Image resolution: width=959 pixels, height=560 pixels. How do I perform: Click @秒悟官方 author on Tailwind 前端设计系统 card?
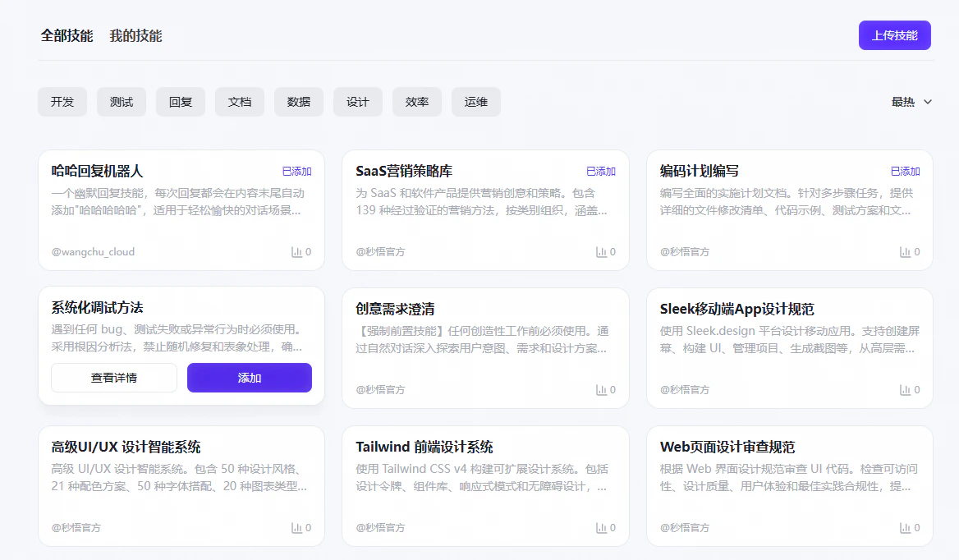380,528
